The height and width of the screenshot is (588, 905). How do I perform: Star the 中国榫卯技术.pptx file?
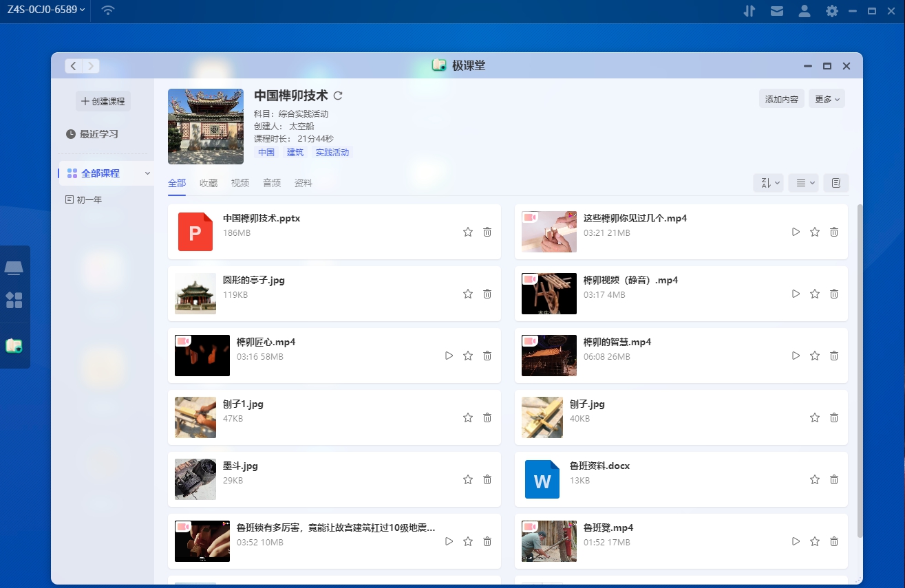point(468,232)
